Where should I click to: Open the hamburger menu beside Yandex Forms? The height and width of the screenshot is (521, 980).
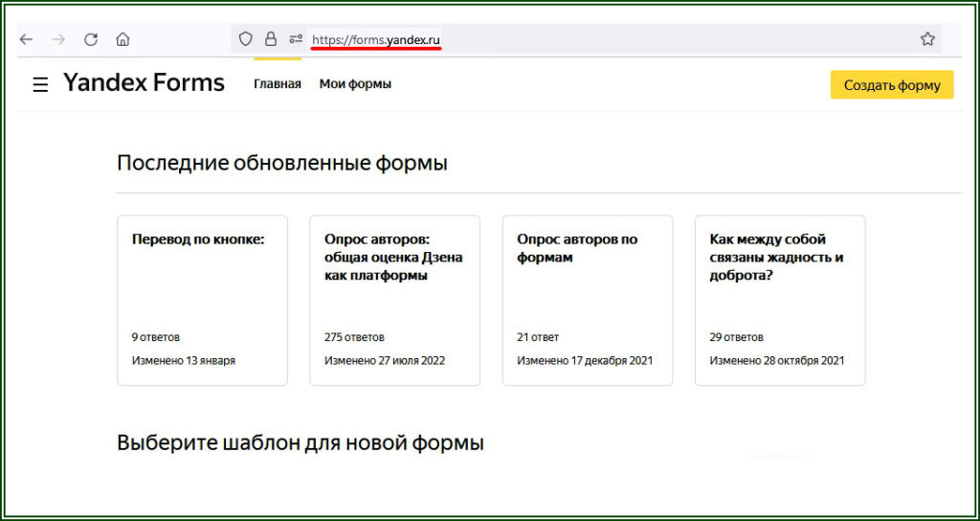point(40,84)
